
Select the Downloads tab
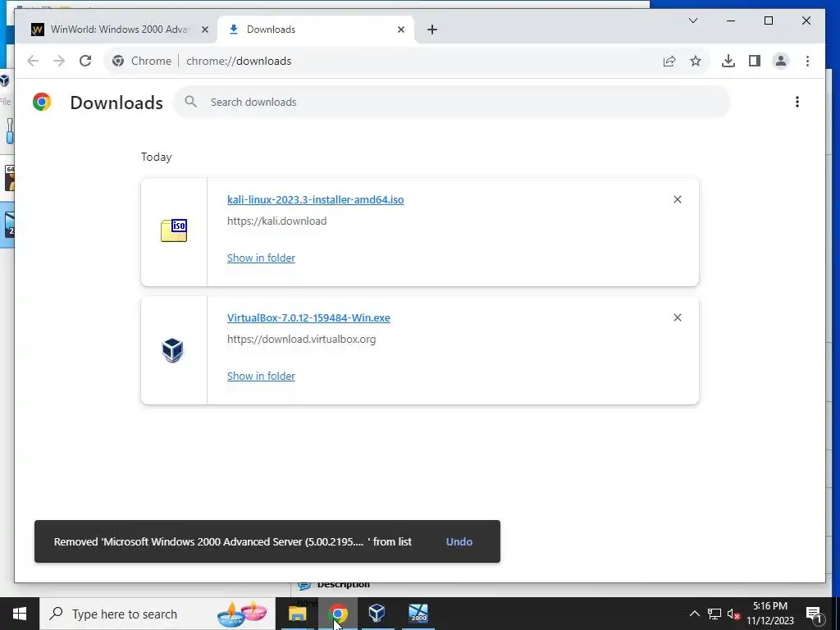(x=316, y=30)
